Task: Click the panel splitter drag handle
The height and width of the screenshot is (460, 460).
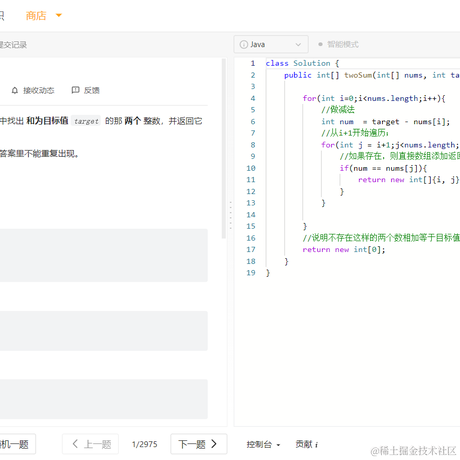Action: [x=230, y=215]
